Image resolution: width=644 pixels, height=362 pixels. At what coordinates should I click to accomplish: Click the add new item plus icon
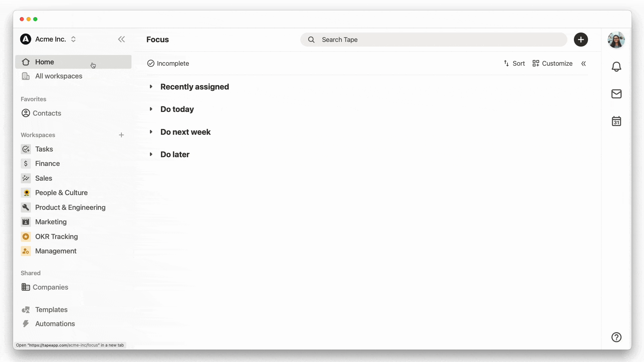[581, 39]
